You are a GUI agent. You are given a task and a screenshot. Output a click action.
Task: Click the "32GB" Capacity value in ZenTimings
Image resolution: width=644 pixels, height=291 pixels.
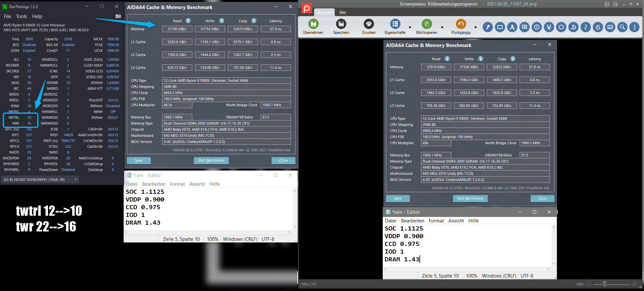[68, 39]
